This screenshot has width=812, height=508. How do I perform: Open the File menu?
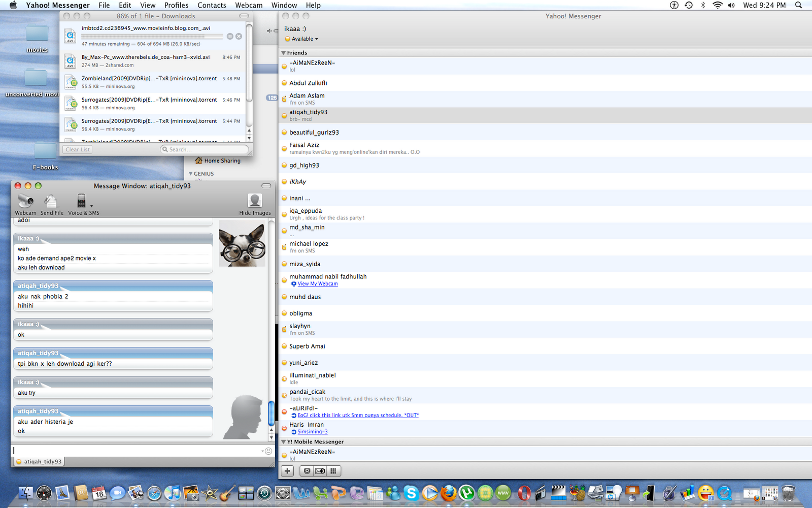(x=104, y=5)
